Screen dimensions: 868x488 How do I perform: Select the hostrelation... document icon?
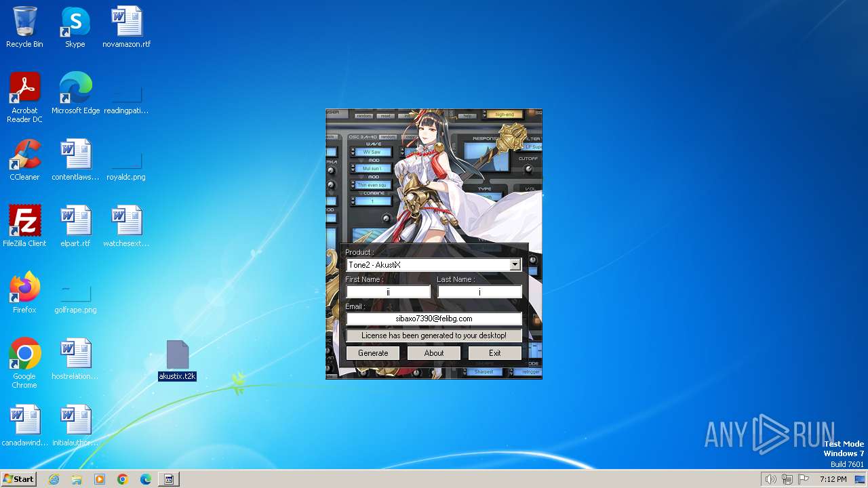pyautogui.click(x=75, y=359)
